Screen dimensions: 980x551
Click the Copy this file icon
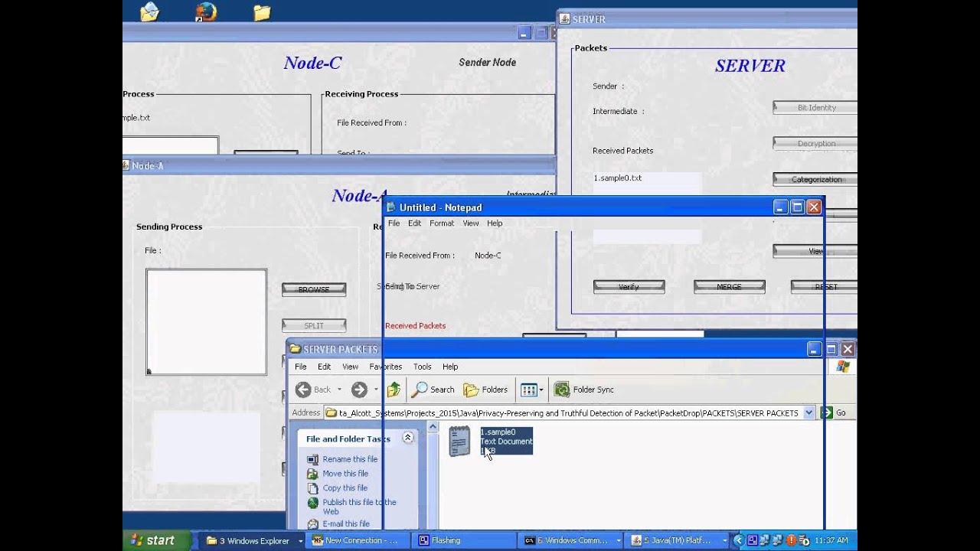click(x=312, y=488)
